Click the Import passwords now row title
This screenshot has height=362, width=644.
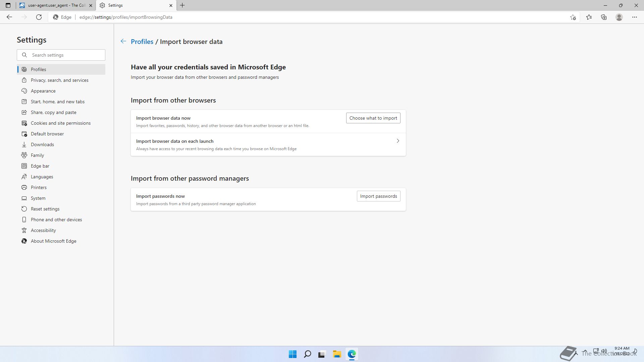160,196
